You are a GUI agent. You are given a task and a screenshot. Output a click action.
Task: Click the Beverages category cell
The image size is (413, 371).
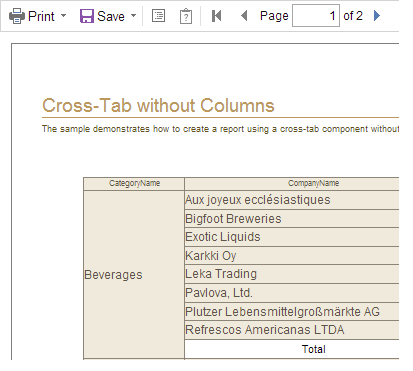[x=134, y=275]
